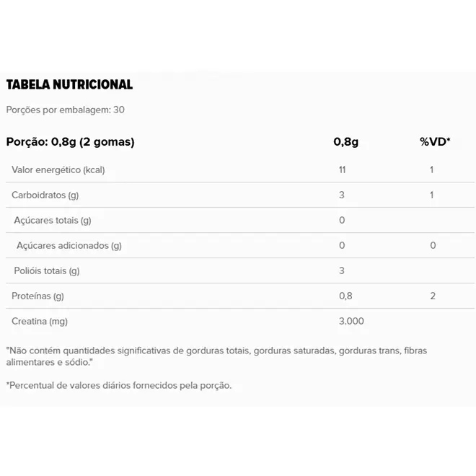Select the Proteínas (g) row label
The width and height of the screenshot is (476, 476).
[38, 296]
